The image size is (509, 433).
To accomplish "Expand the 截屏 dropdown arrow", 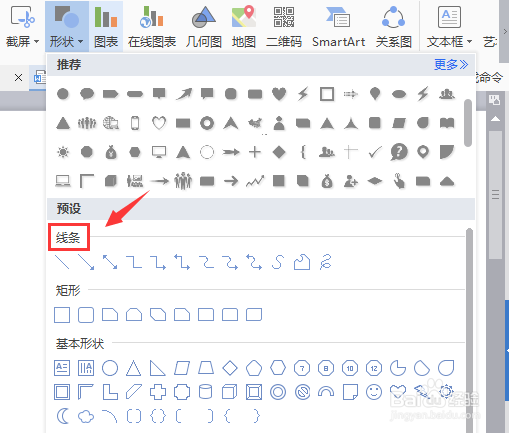I will 36,42.
